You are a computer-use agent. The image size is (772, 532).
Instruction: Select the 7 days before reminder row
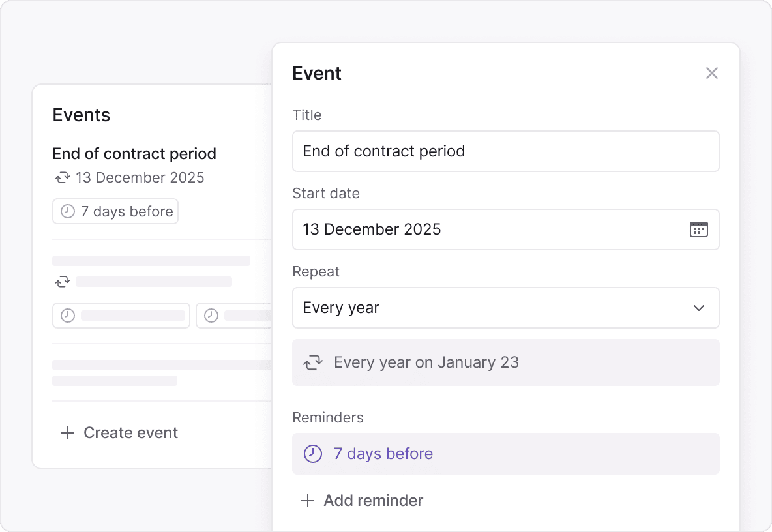[x=505, y=454]
